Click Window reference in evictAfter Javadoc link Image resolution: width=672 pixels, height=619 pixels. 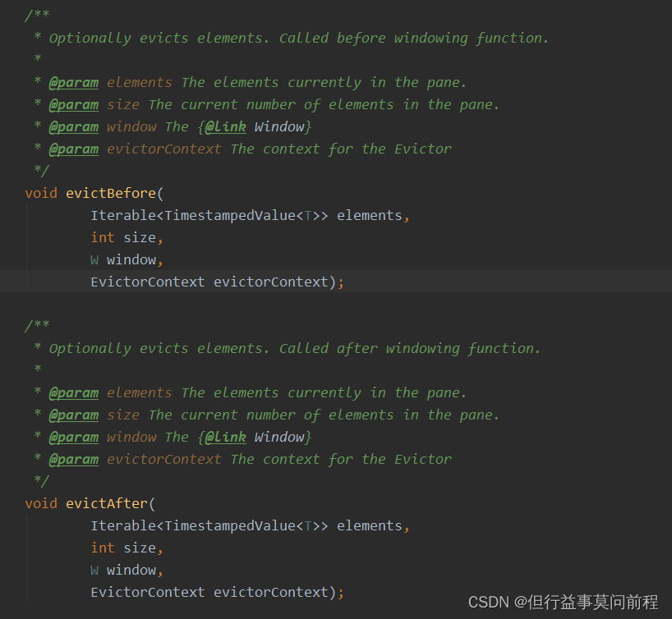[x=279, y=438]
